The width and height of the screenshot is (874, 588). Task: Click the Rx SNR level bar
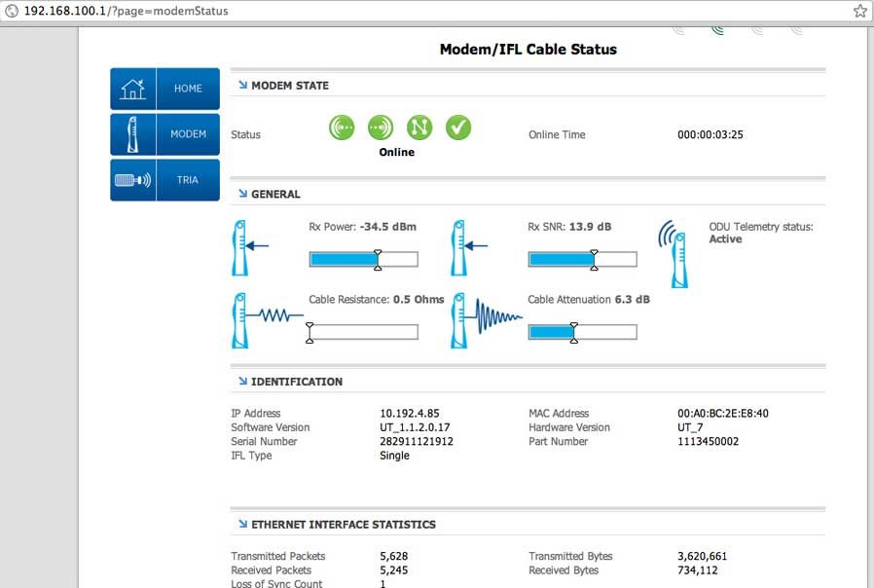[582, 259]
